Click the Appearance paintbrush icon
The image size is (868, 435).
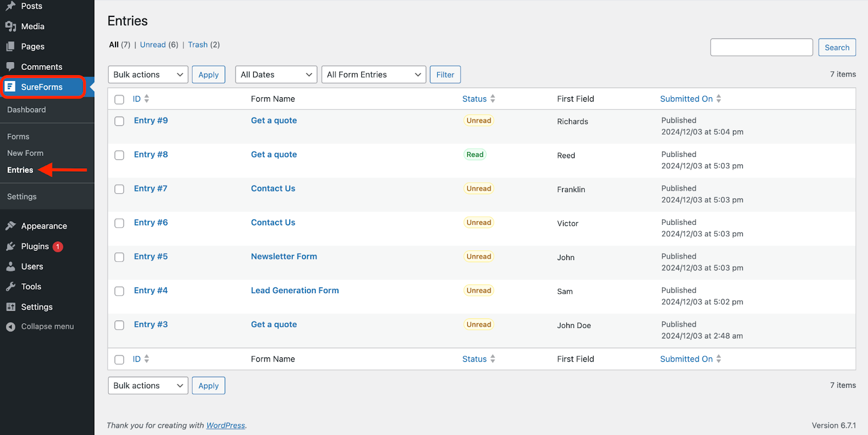tap(10, 225)
